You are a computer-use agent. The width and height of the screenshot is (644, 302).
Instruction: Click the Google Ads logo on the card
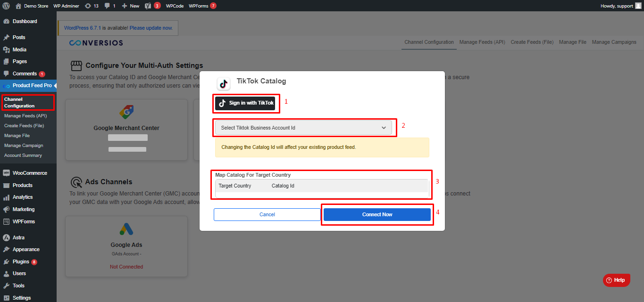126,229
